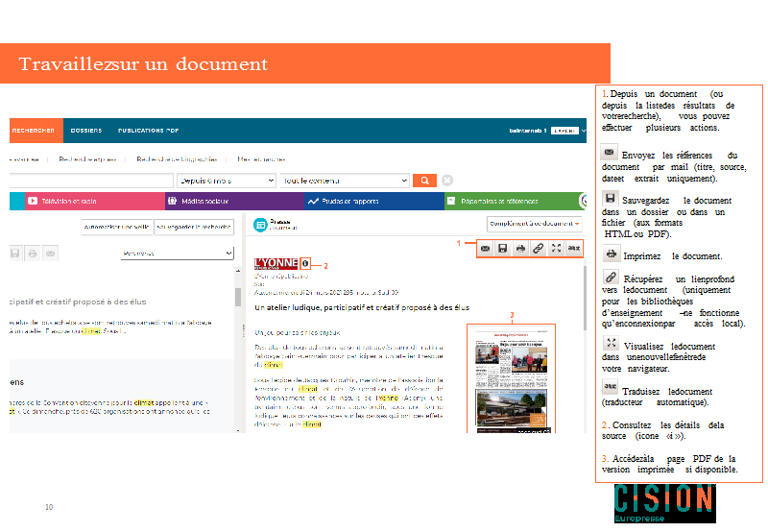This screenshot has height=532, width=768.
Task: Send the document by email using the envelope icon
Action: pos(486,248)
